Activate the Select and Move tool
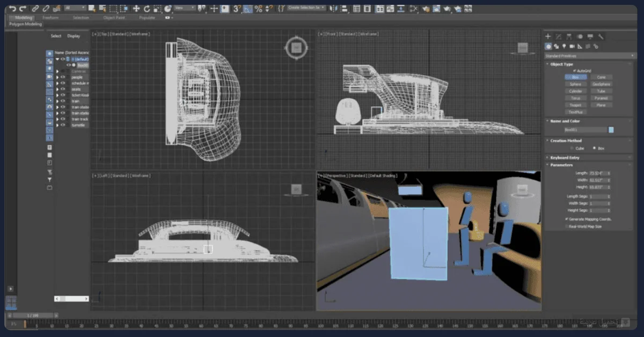Screen dimensions: 644x337 [x=136, y=9]
